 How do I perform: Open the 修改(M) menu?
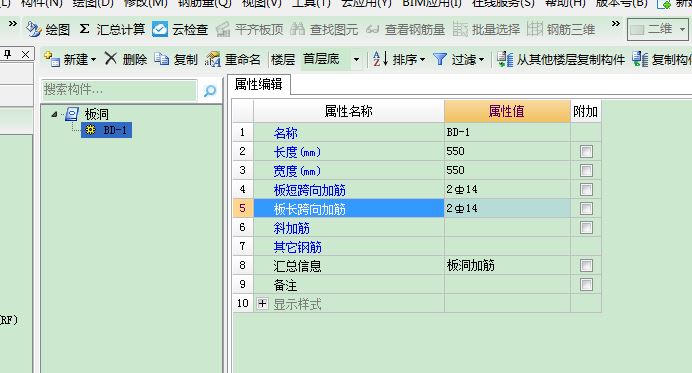(146, 4)
